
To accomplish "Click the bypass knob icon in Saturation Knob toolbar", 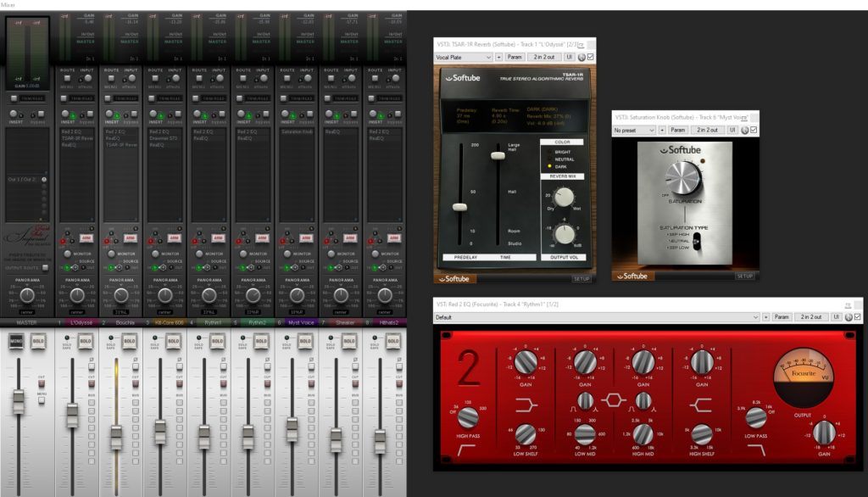I will pos(744,131).
